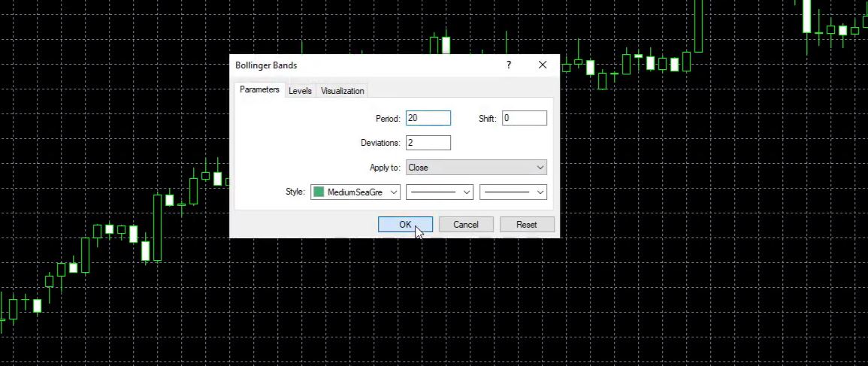Open the Levels tab
This screenshot has height=366, width=868.
pos(300,91)
